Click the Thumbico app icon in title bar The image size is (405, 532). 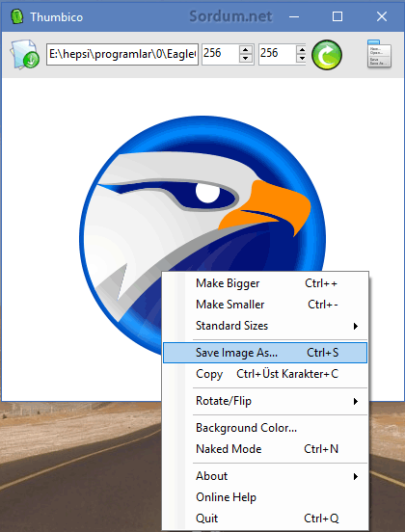(17, 16)
